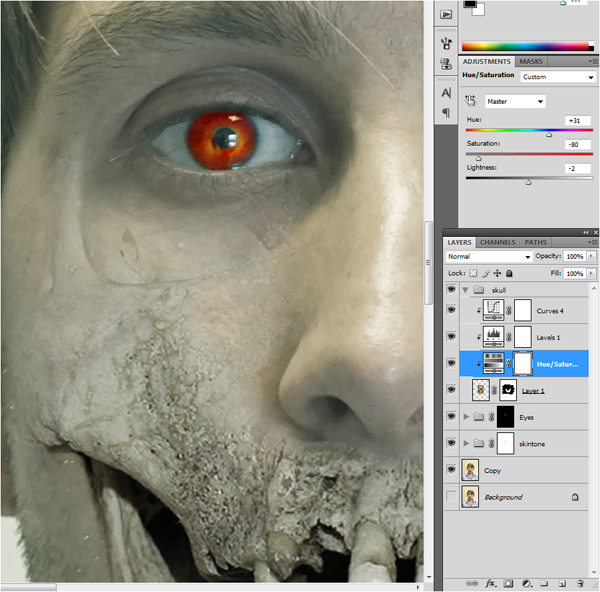Select the Copy layer name
The image size is (600, 592).
point(492,471)
